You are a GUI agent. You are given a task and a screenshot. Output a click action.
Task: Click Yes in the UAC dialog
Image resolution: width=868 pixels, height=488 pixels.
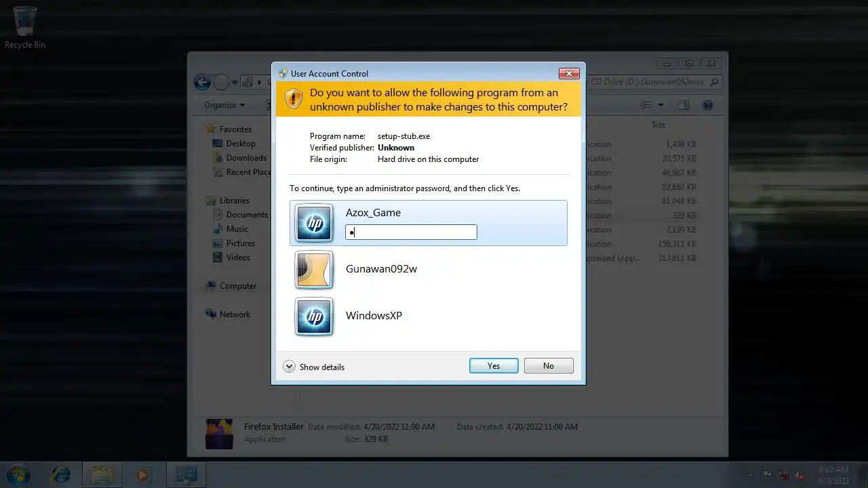pos(494,366)
